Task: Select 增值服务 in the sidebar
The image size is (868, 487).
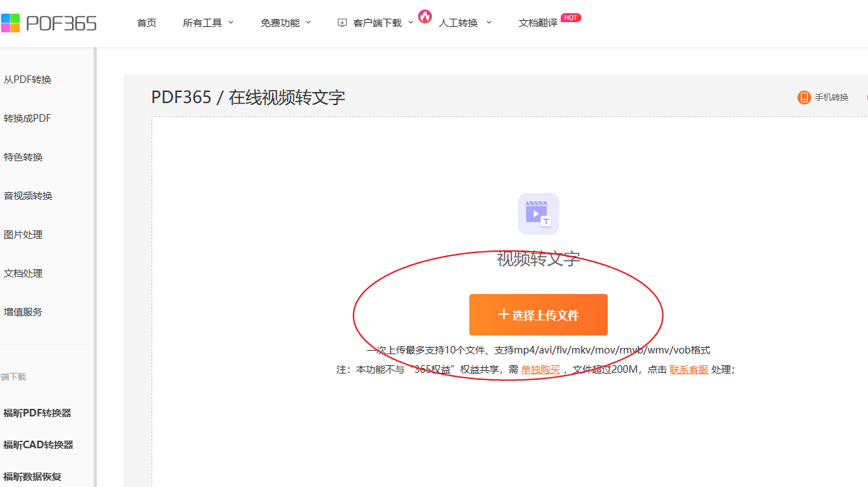Action: coord(24,312)
